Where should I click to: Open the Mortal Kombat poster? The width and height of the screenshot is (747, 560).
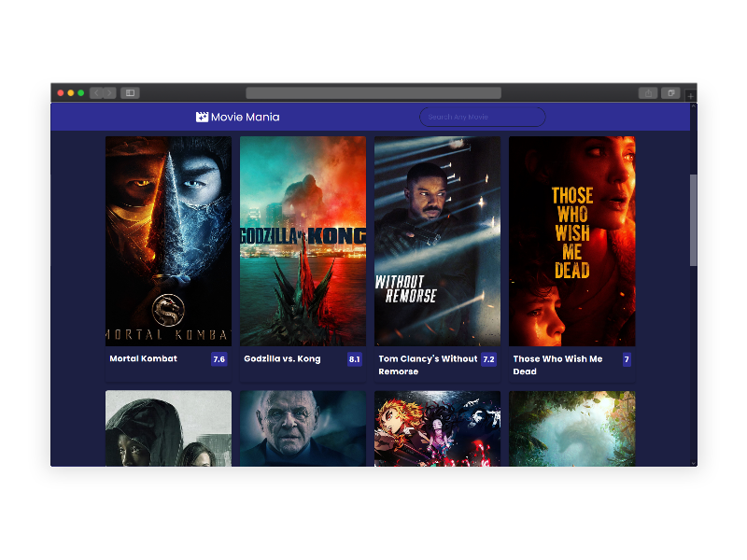tap(169, 242)
